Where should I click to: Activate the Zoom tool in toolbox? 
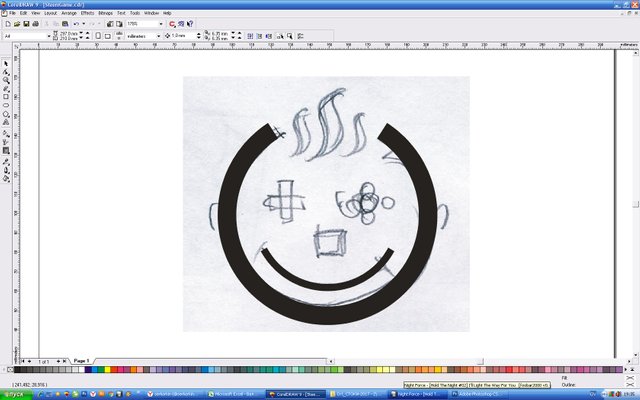click(6, 80)
